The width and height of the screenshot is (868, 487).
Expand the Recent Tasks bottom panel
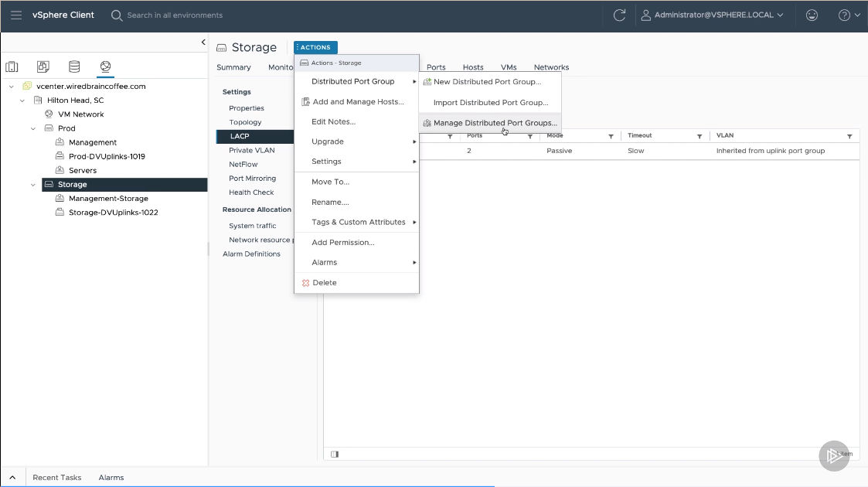tap(12, 478)
